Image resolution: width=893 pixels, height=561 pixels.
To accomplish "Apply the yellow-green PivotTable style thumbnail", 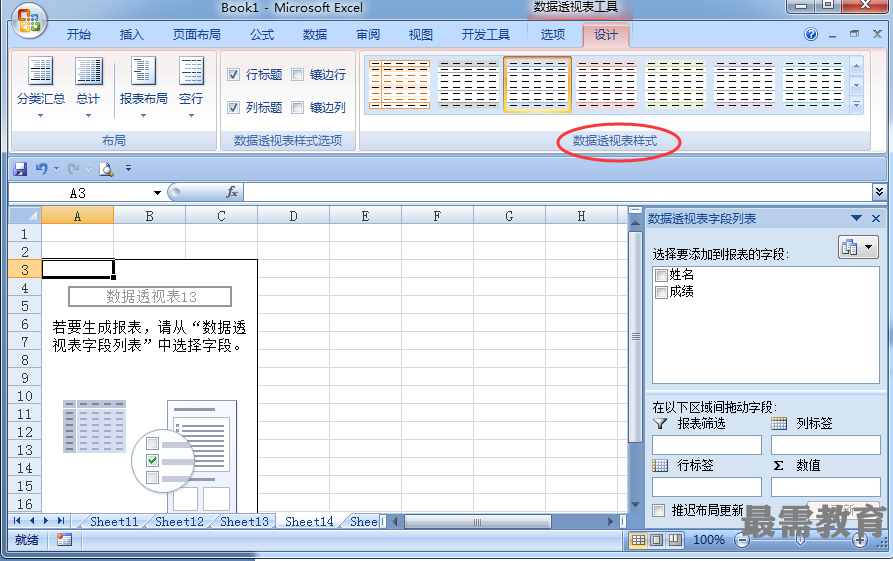I will [x=675, y=85].
